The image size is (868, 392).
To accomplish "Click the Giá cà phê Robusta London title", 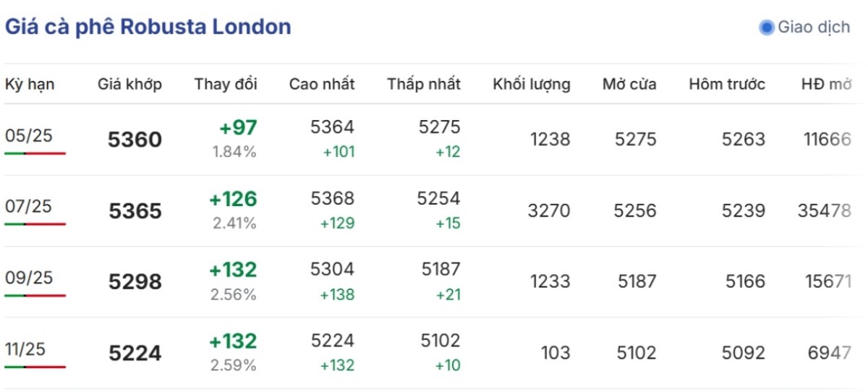I will tap(148, 27).
